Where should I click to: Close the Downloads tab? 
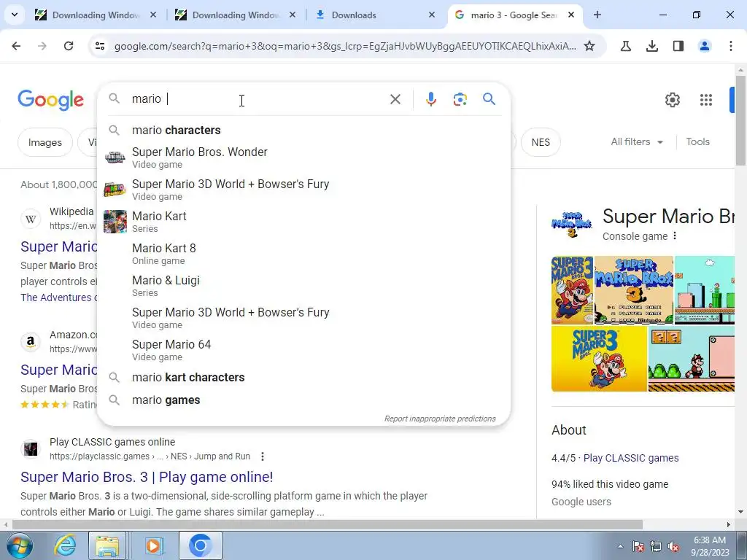[x=432, y=15]
